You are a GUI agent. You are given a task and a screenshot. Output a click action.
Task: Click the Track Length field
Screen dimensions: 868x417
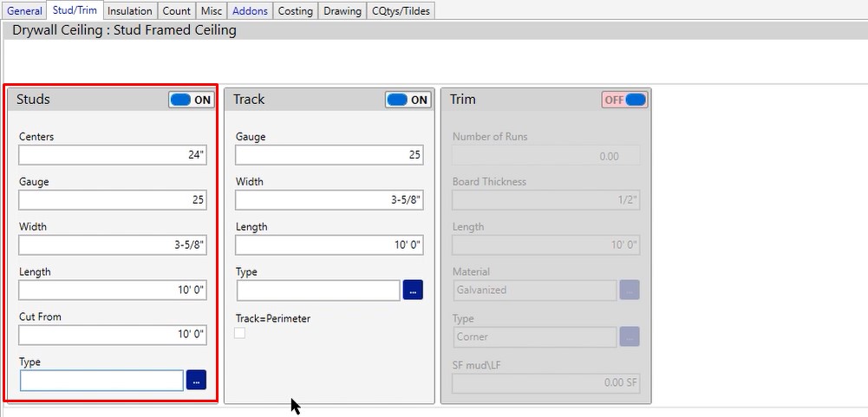[329, 245]
